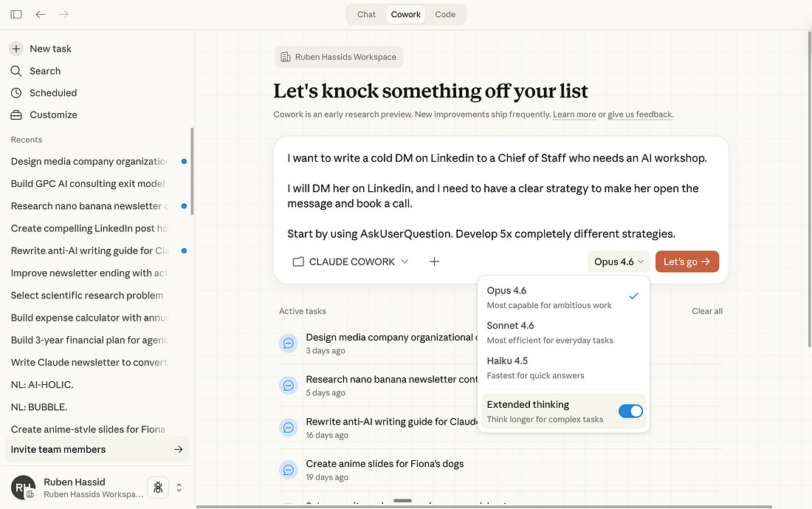The image size is (812, 509).
Task: Open the give us feedback link
Action: click(x=639, y=115)
